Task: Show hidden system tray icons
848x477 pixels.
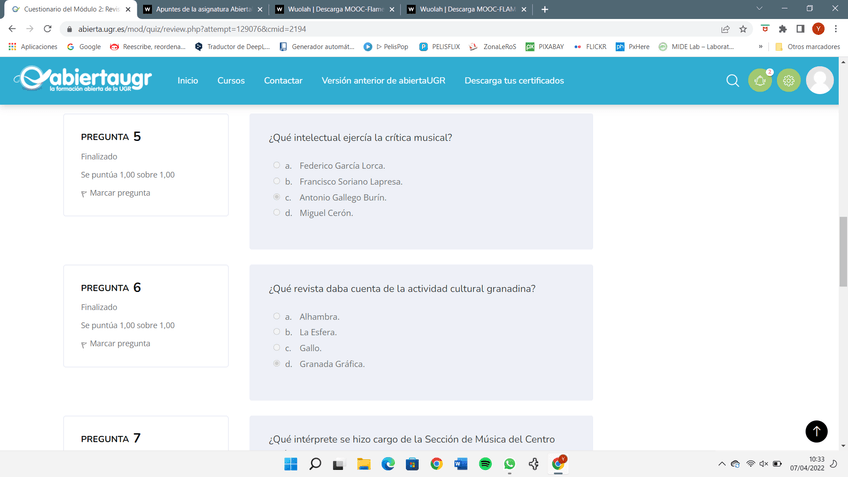Action: point(721,464)
